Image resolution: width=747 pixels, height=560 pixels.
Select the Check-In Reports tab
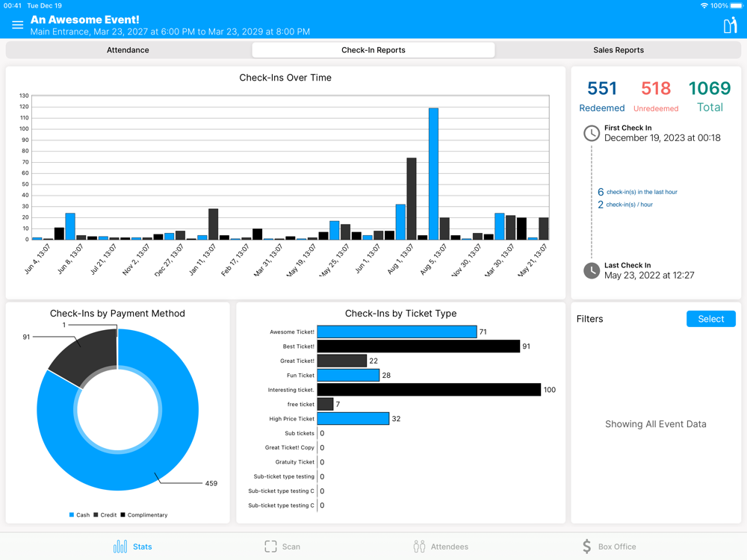[x=373, y=50]
